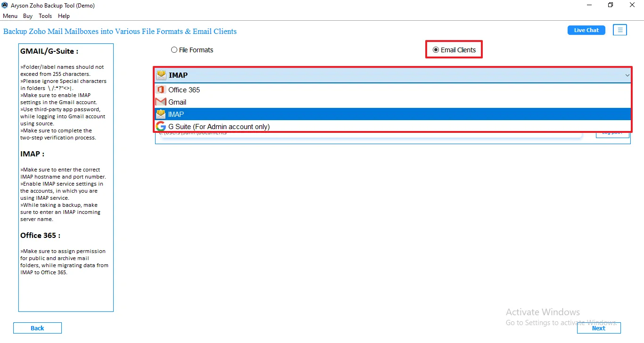Click the two-step verification process note
Viewport: 644px width, 343px height.
58,134
